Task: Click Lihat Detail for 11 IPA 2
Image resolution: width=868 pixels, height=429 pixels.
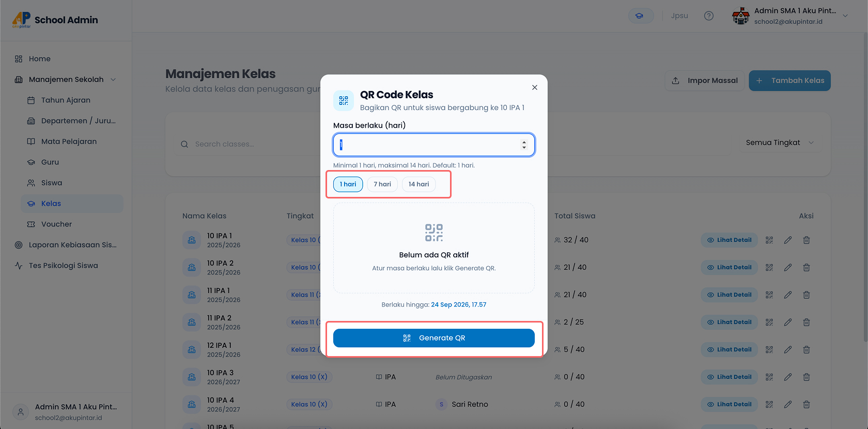Action: pyautogui.click(x=729, y=322)
